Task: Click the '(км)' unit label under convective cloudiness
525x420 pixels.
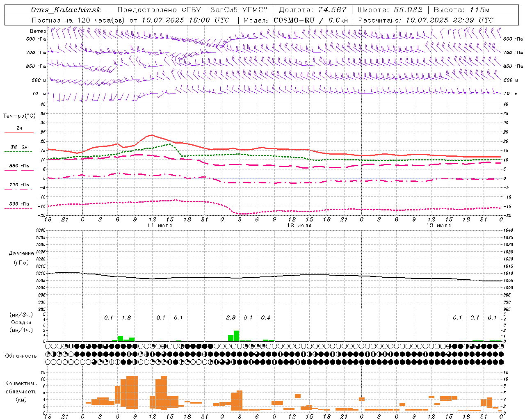Action: (x=21, y=399)
